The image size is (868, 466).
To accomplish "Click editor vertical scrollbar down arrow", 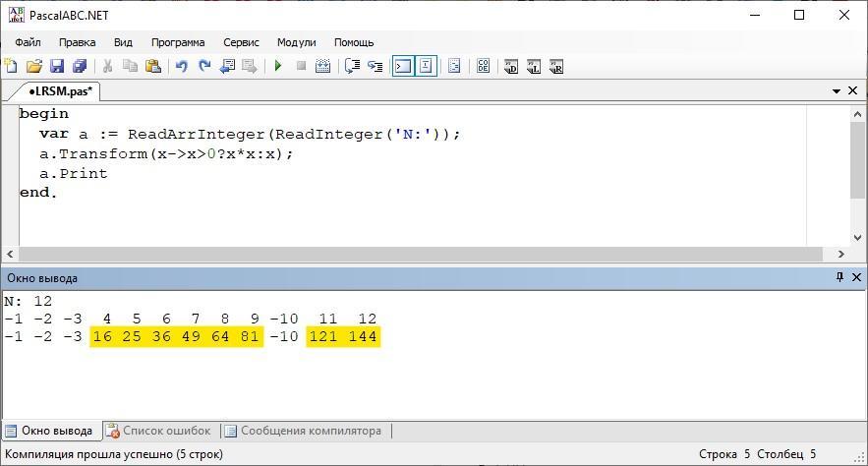I will point(857,238).
